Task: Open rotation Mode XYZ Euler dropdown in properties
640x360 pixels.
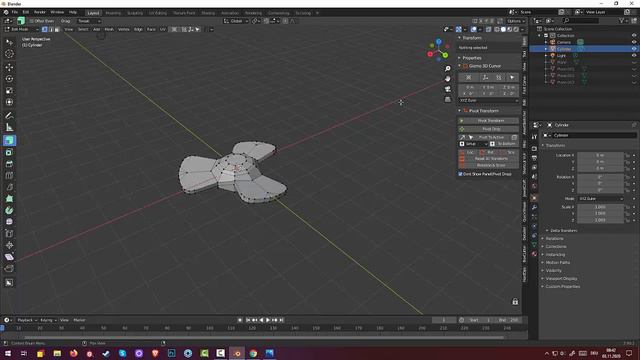Action: click(x=600, y=199)
